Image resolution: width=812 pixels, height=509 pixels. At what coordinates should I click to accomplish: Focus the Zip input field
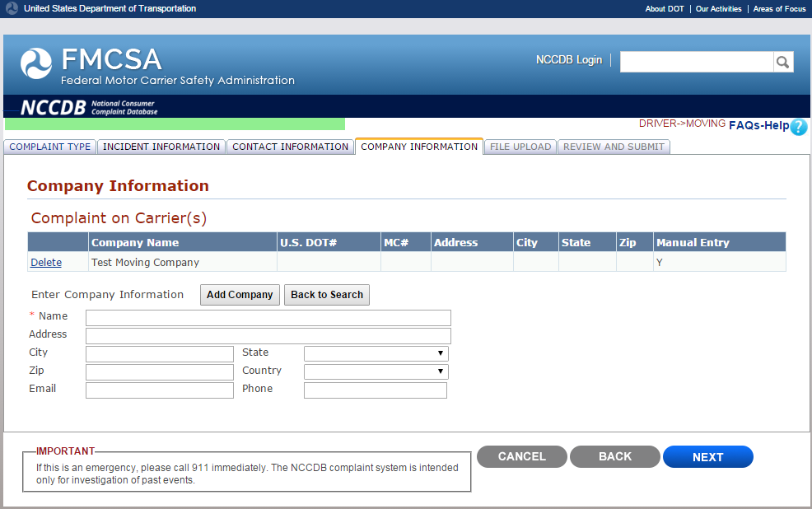(160, 372)
